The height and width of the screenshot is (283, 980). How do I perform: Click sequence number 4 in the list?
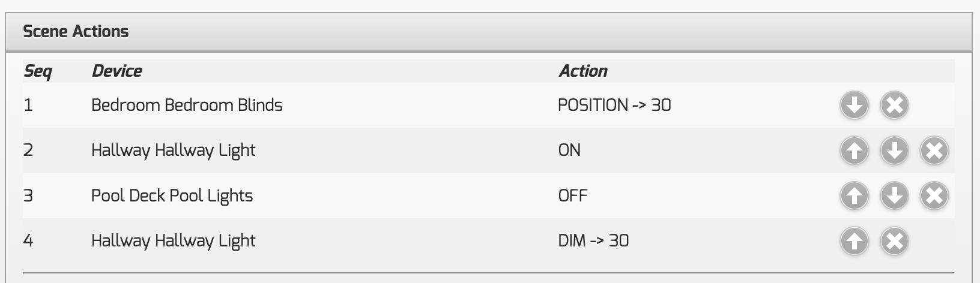[28, 241]
